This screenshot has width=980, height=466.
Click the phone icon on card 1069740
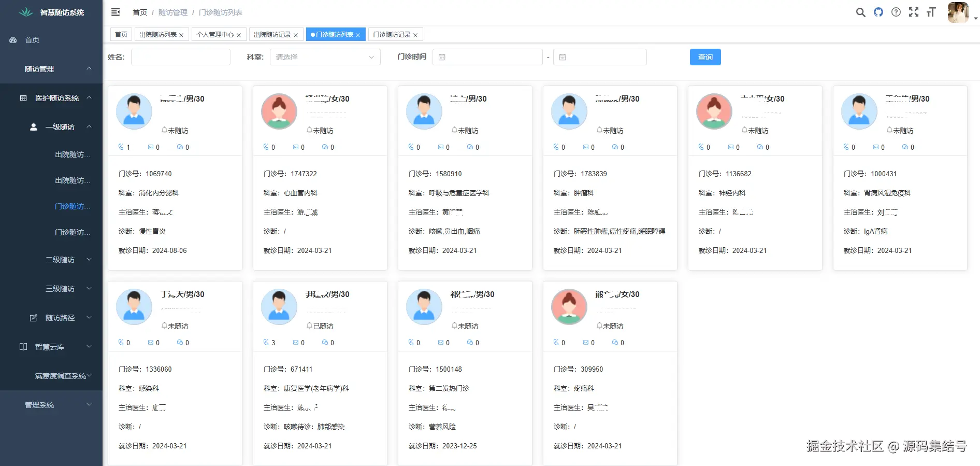point(121,147)
